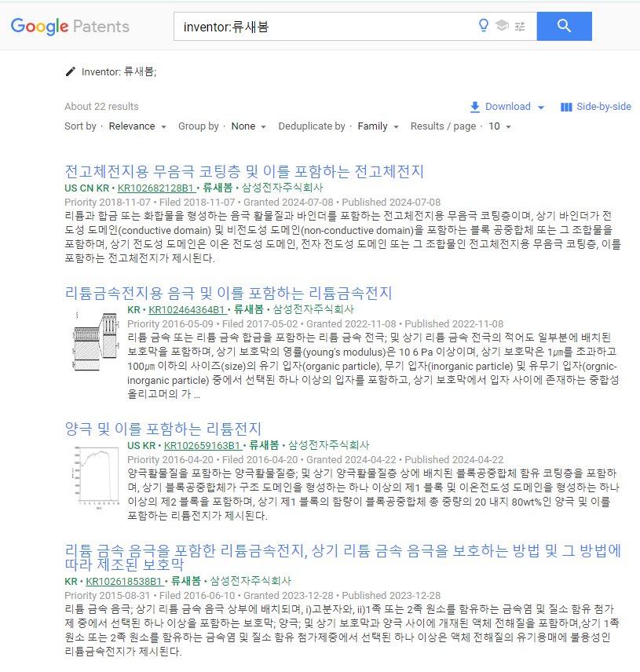Click US CN KR country codes of first result
Image resolution: width=640 pixels, height=672 pixels.
[87, 188]
